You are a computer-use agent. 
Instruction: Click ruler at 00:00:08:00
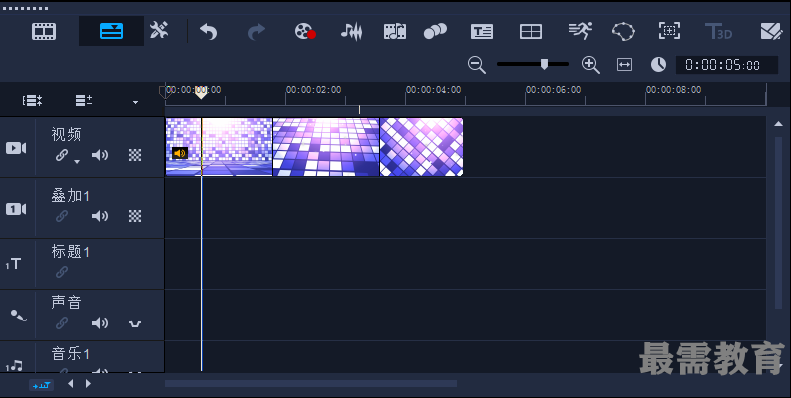(673, 90)
